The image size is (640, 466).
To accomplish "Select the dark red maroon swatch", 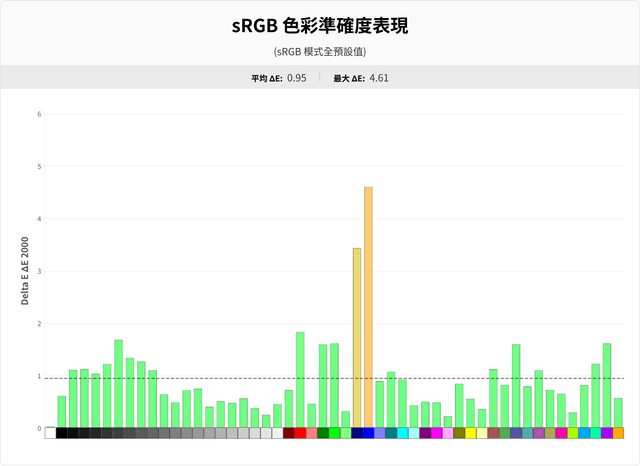I will (289, 433).
